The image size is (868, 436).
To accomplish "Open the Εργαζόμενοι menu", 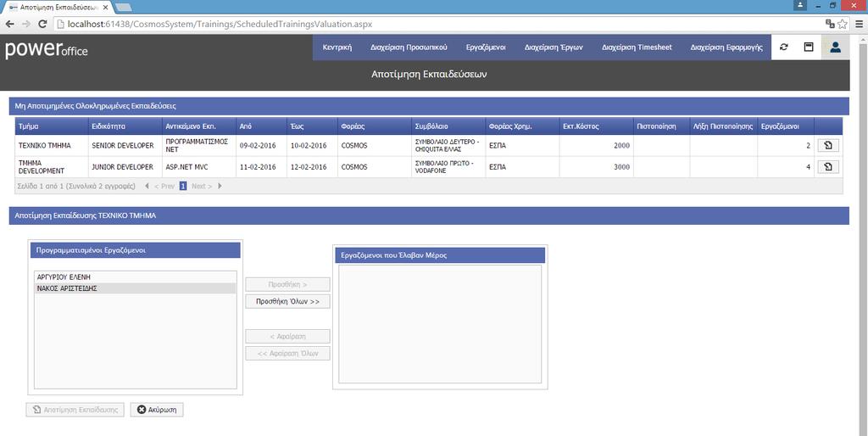I will tap(486, 48).
